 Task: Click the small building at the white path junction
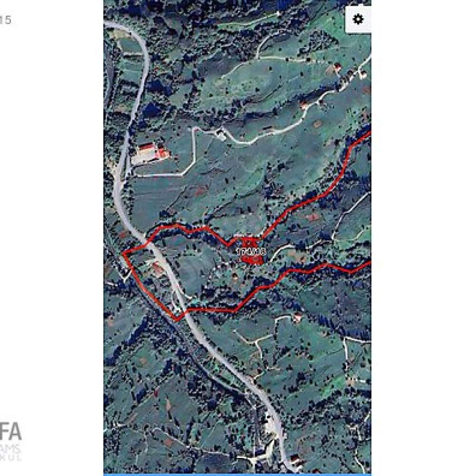[x=221, y=134]
